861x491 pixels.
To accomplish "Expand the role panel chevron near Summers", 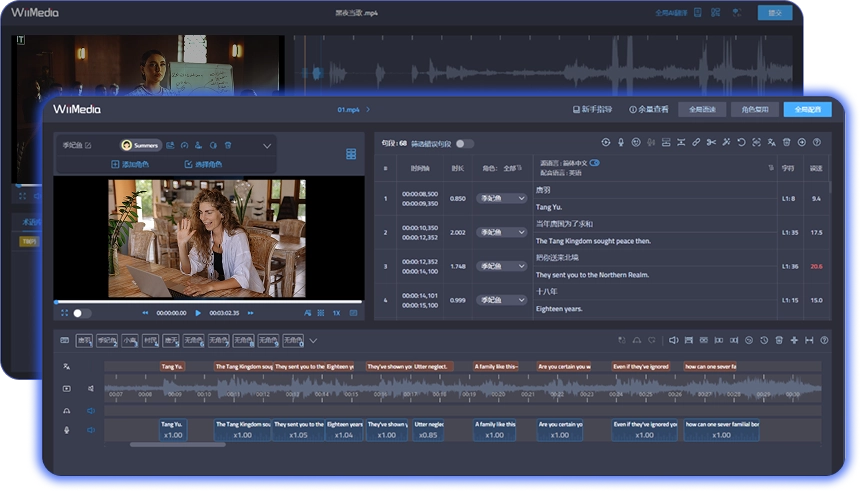I will coord(267,146).
